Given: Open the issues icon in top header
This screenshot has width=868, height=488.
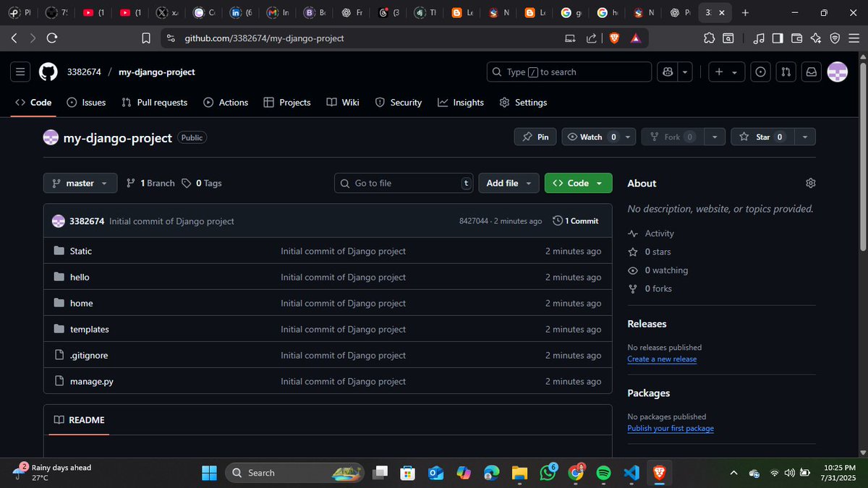Looking at the screenshot, I should [x=760, y=72].
